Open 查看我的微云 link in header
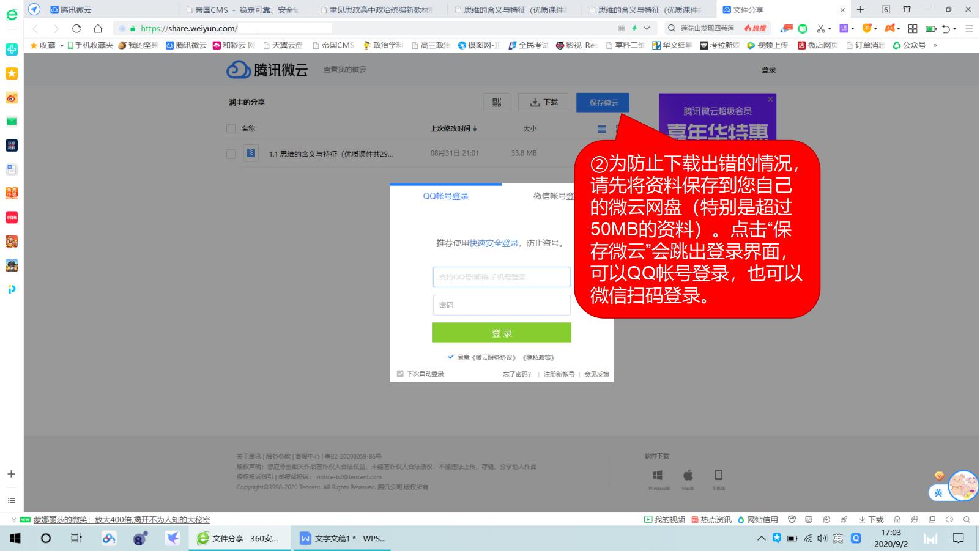980x551 pixels. tap(345, 69)
